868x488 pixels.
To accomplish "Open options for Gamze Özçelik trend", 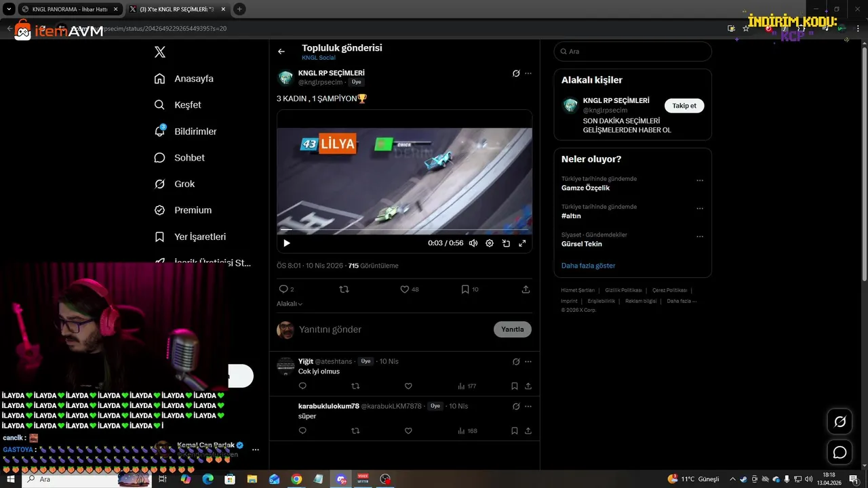I will click(700, 181).
